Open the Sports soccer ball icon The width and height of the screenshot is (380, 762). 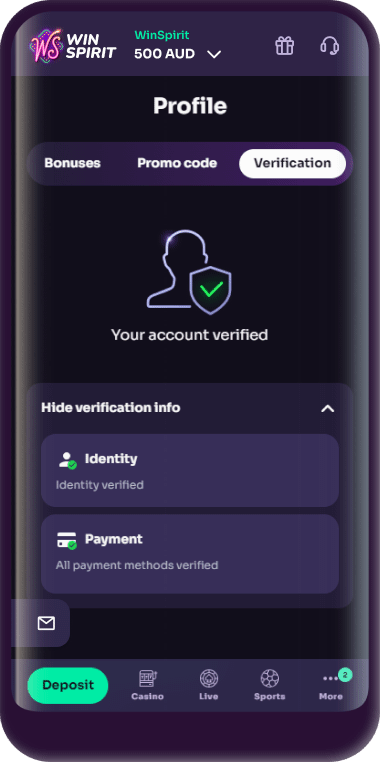pos(270,678)
